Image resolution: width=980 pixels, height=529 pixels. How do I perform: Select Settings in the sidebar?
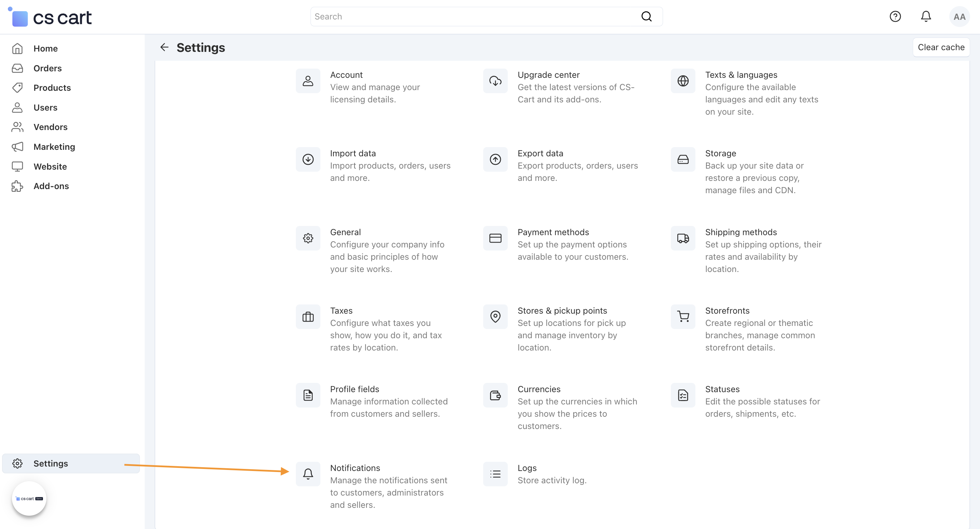(x=71, y=463)
